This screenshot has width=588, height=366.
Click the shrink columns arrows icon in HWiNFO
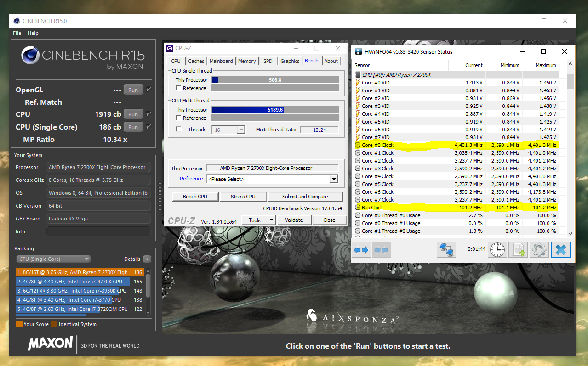tap(381, 250)
